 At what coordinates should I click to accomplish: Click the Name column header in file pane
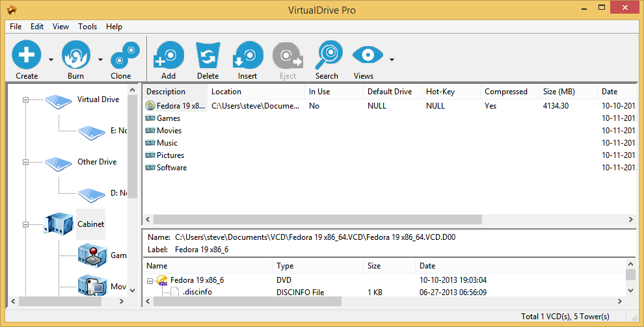[x=208, y=266]
